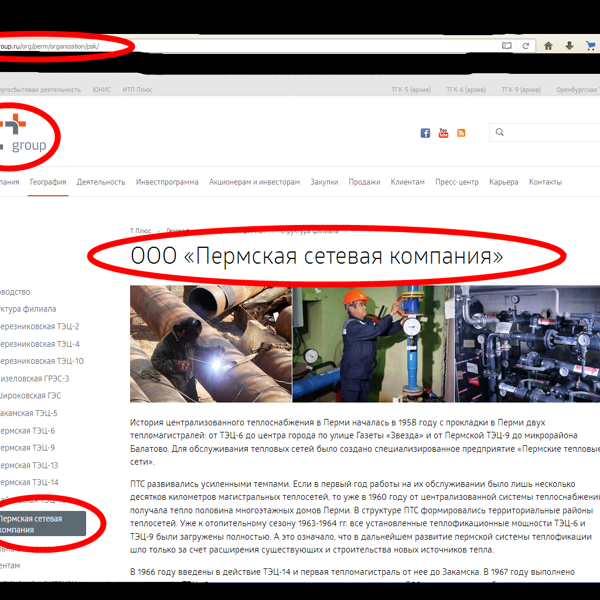
Task: Open the Facebook social icon
Action: 425,133
